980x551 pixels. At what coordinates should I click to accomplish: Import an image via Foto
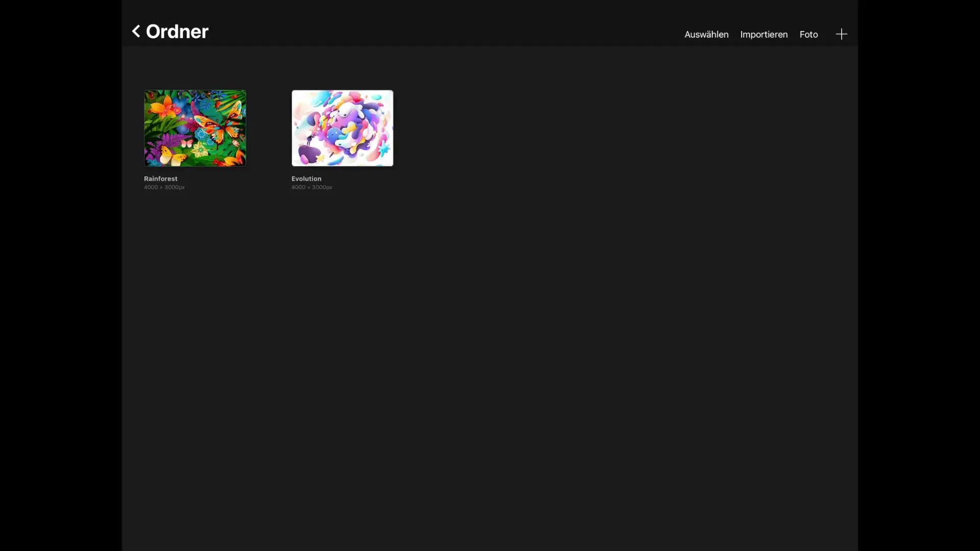click(808, 34)
